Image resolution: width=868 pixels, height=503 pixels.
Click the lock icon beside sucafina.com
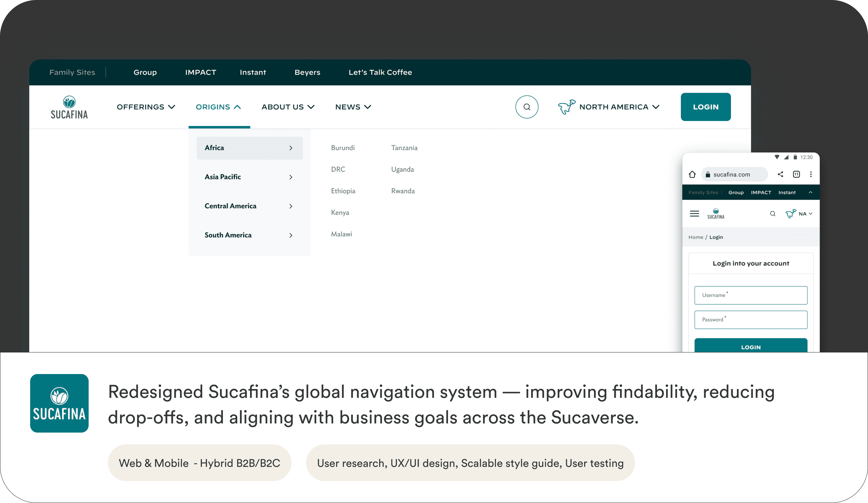[x=708, y=175]
